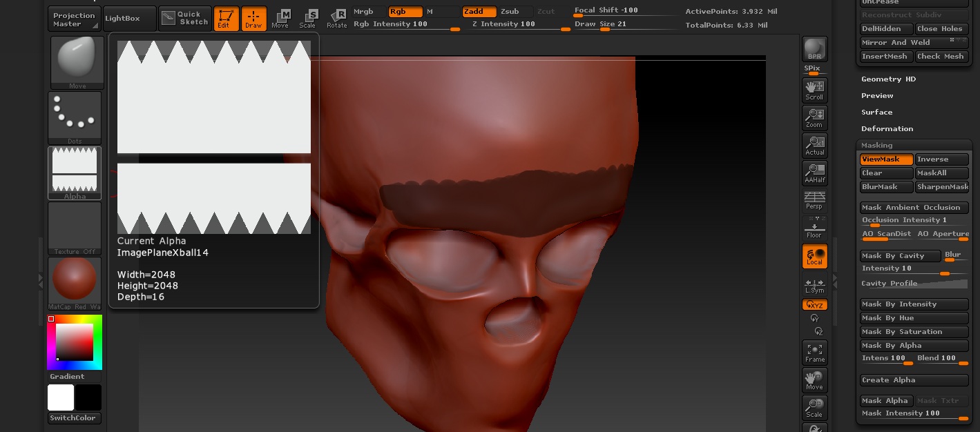Open Projection Master
The height and width of the screenshot is (432, 980).
pyautogui.click(x=75, y=19)
